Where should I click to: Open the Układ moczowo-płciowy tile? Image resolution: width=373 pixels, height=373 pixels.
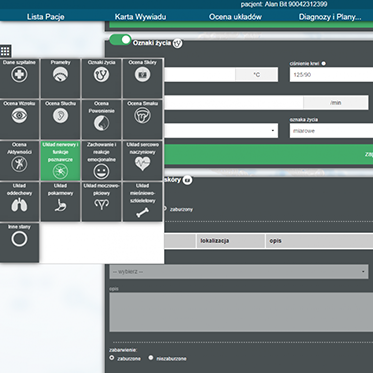pyautogui.click(x=101, y=202)
